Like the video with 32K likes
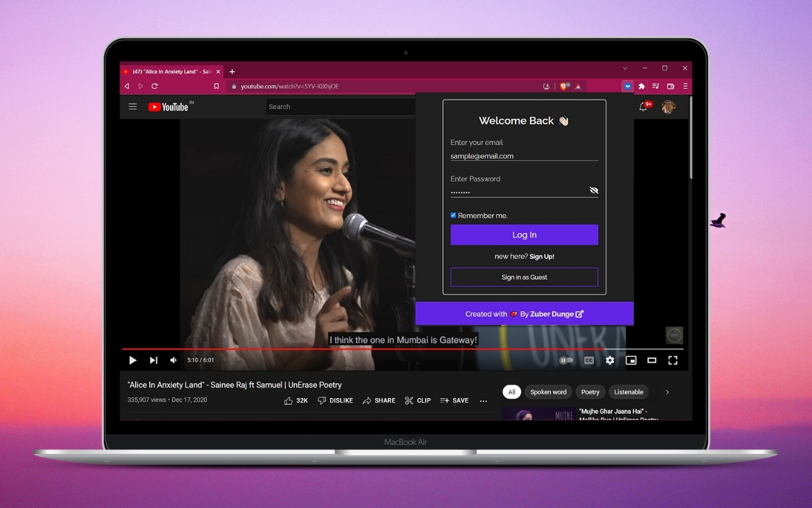812x508 pixels. [x=296, y=401]
